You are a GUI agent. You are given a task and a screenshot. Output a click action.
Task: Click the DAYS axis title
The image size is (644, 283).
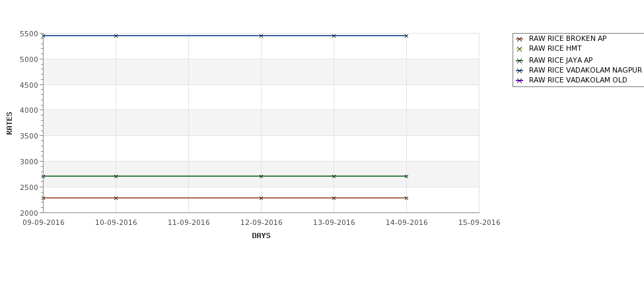point(261,236)
